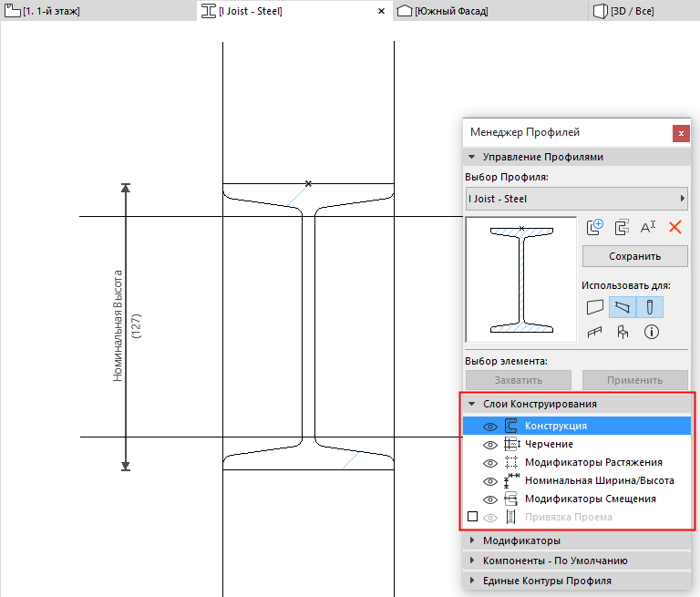700x597 pixels.
Task: Select the Номинальная Ширина/Высота layer row
Action: pyautogui.click(x=577, y=480)
